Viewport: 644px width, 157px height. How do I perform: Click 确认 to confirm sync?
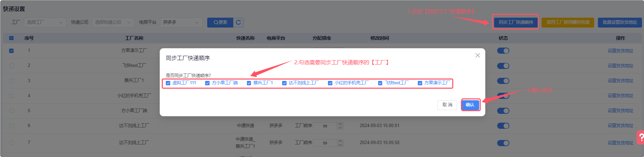[x=470, y=105]
